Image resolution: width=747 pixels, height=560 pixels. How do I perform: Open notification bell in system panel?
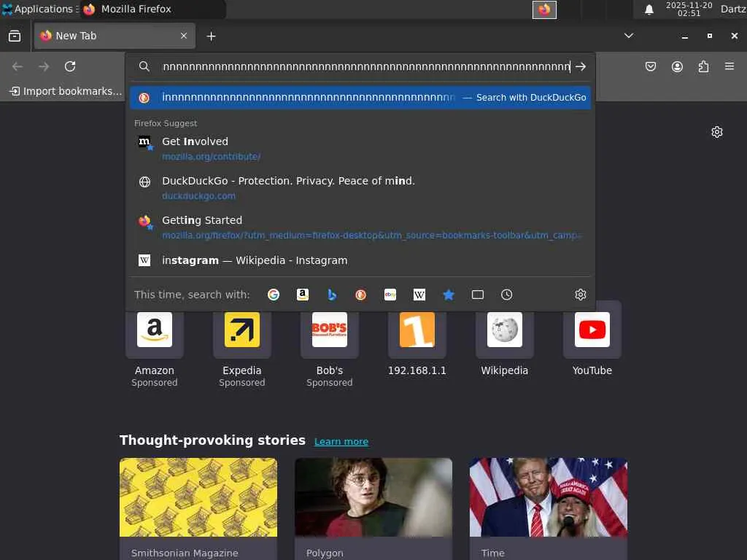(x=649, y=9)
